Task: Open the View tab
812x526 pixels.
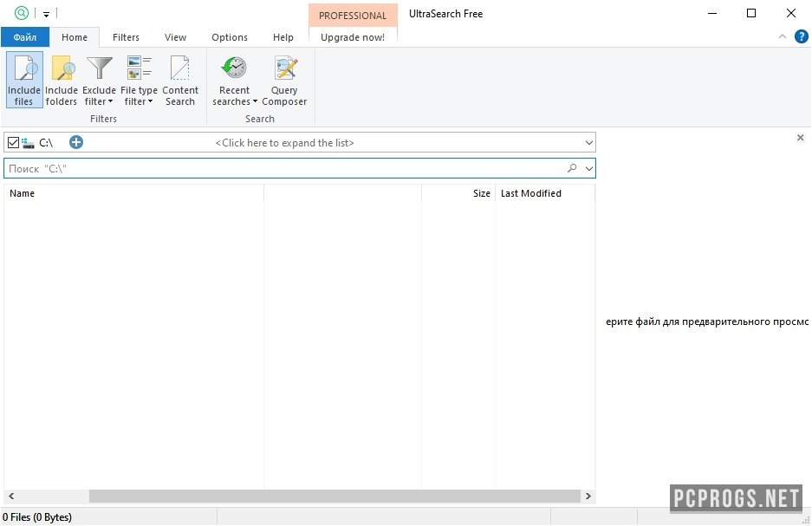Action: 176,37
